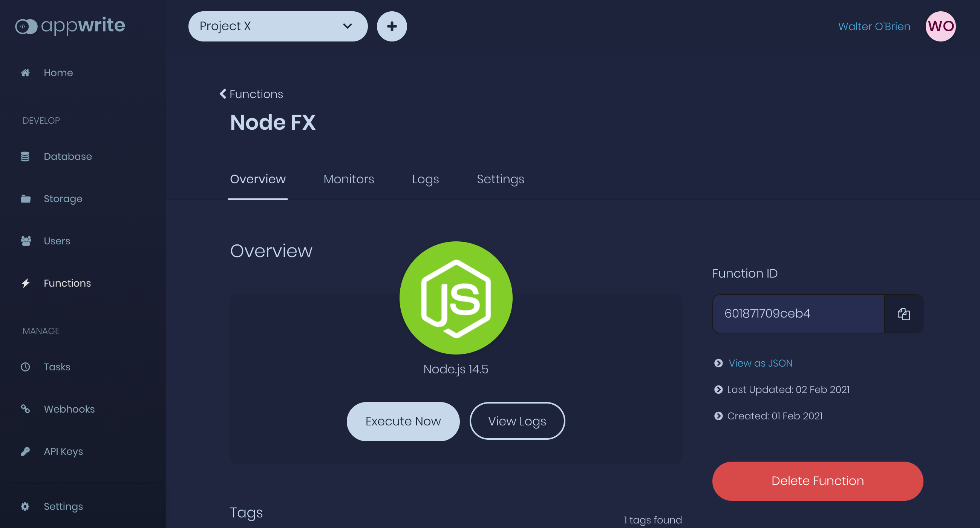Go back via the Functions breadcrumb link
The height and width of the screenshot is (528, 980).
256,94
